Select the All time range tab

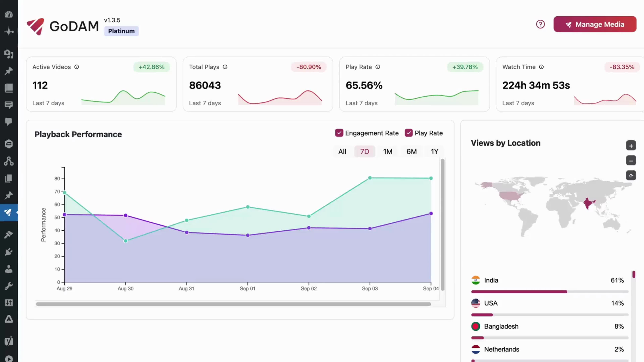(342, 151)
